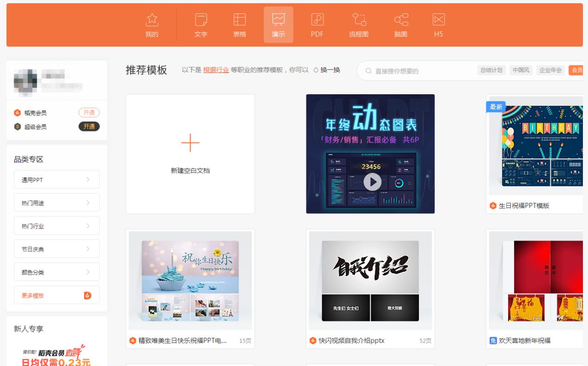Open the 年终动态图表 template thumbnail
Image resolution: width=588 pixels, height=366 pixels.
370,154
